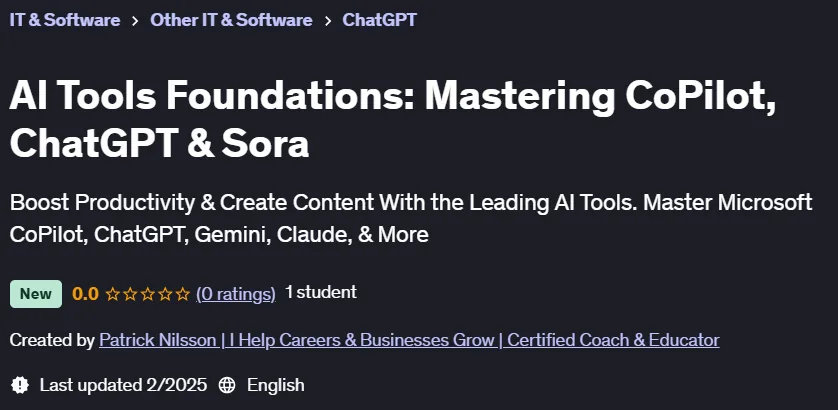This screenshot has height=410, width=838.
Task: Visit instructor Patrick Nilsson's profile link
Action: click(x=409, y=340)
